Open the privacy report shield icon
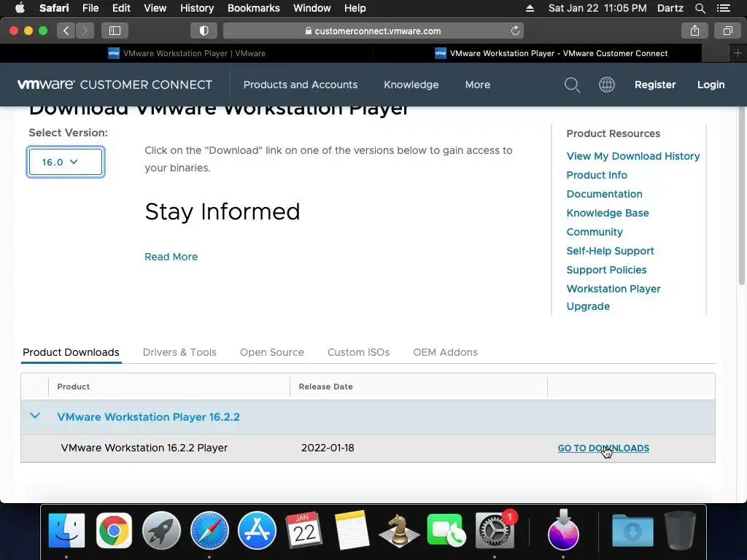Screen dimensions: 747x560 [x=204, y=31]
